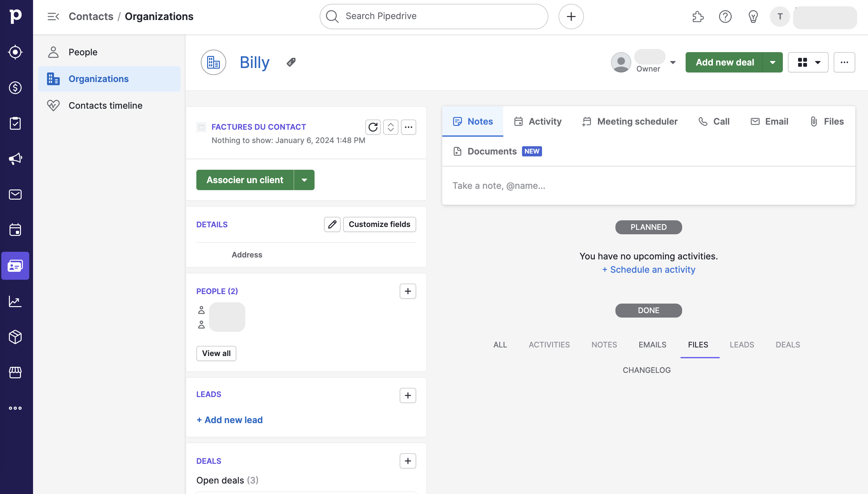Open Products cube icon in sidebar
This screenshot has height=494, width=868.
click(15, 337)
